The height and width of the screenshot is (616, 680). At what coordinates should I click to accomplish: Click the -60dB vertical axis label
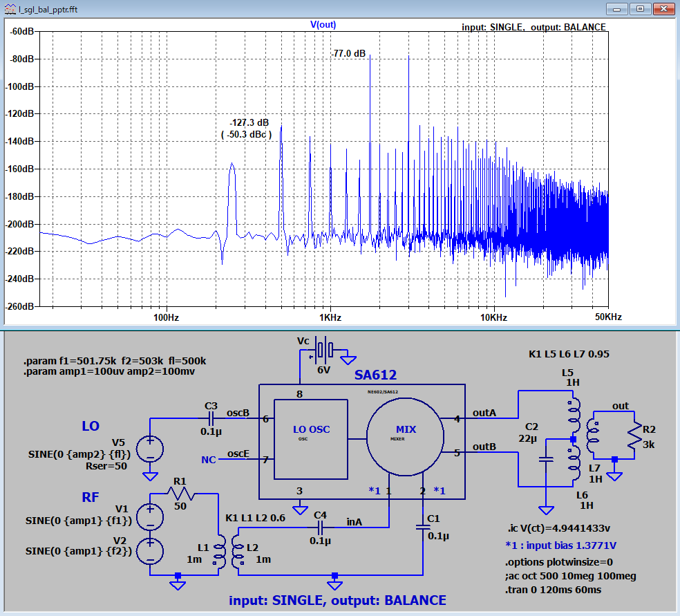(x=21, y=31)
